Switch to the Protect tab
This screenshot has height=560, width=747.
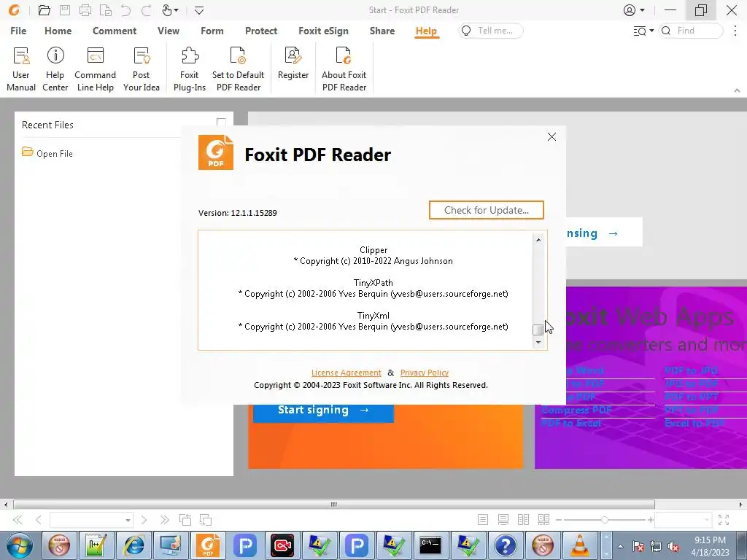(261, 31)
